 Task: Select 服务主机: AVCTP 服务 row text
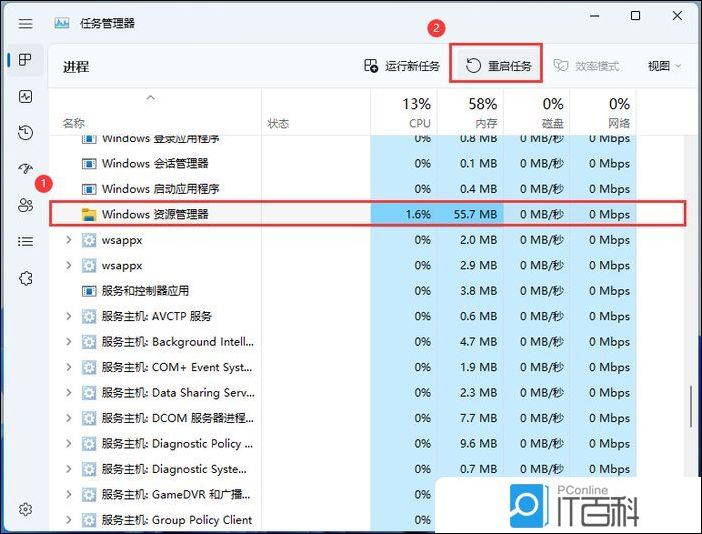click(156, 316)
